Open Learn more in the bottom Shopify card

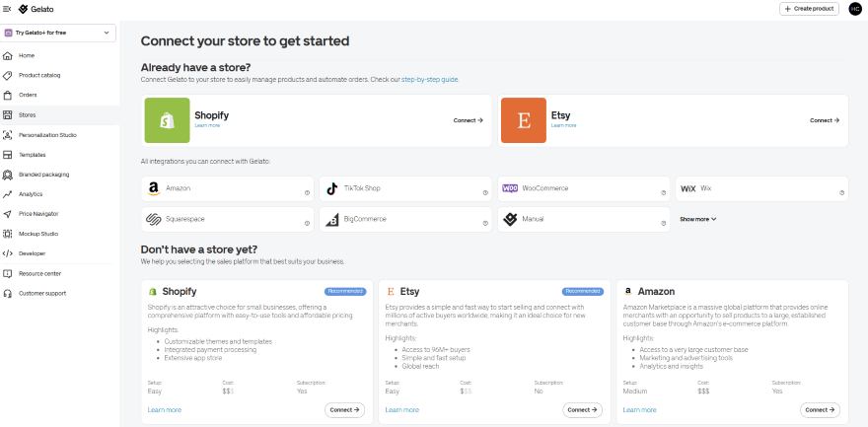click(165, 410)
